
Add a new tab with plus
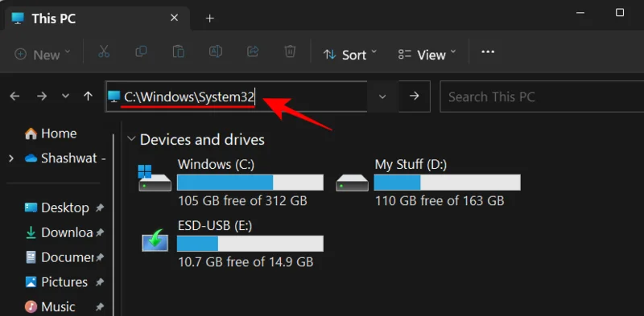210,18
